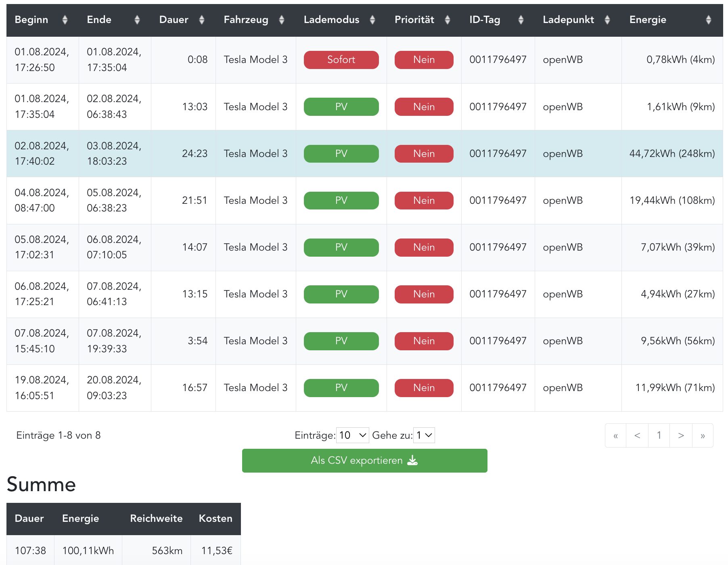Click the Nein badge in the 19.08.2024 row

[424, 388]
